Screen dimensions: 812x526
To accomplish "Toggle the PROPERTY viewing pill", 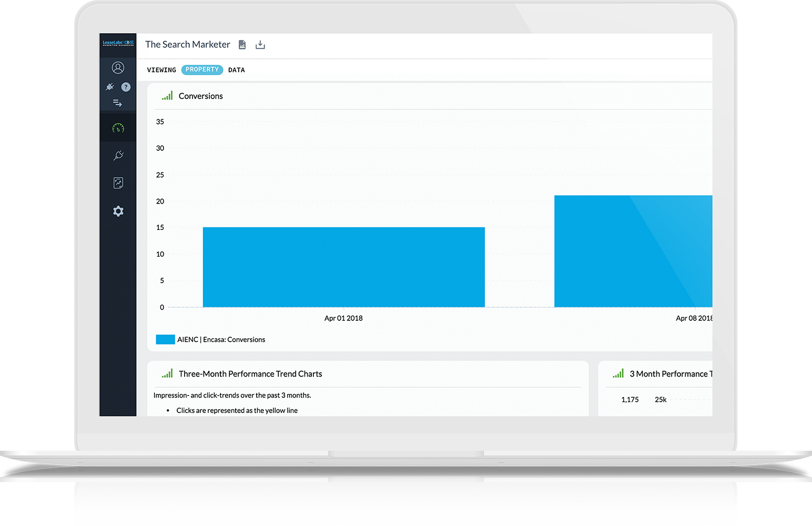I will (202, 69).
